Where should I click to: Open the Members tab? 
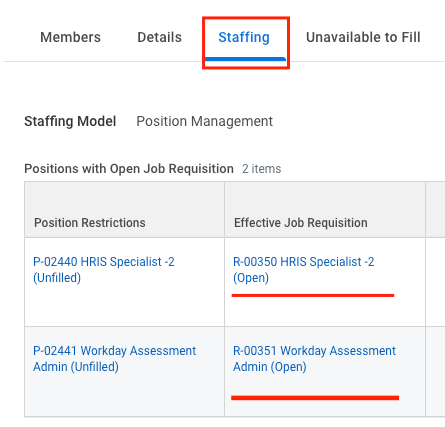(70, 37)
